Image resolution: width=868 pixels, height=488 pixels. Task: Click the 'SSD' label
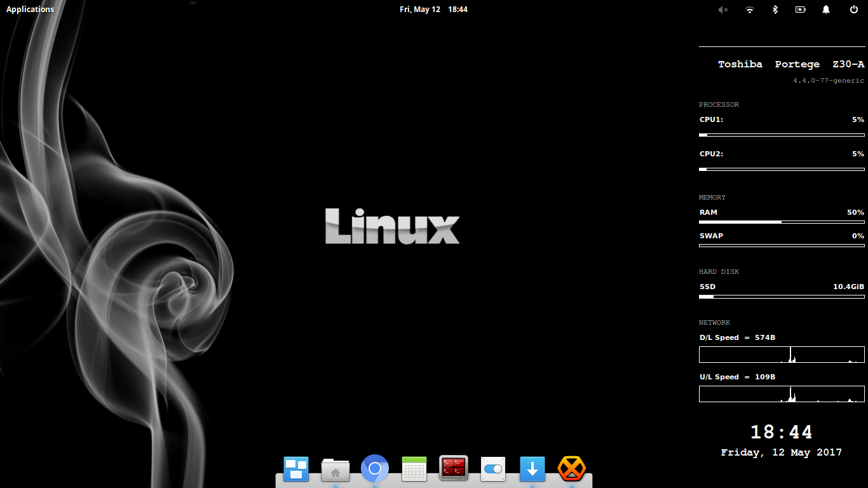pyautogui.click(x=708, y=287)
